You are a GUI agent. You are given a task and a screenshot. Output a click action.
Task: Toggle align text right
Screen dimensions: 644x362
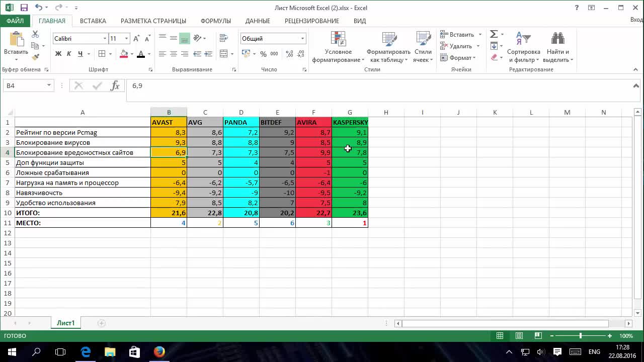[185, 54]
